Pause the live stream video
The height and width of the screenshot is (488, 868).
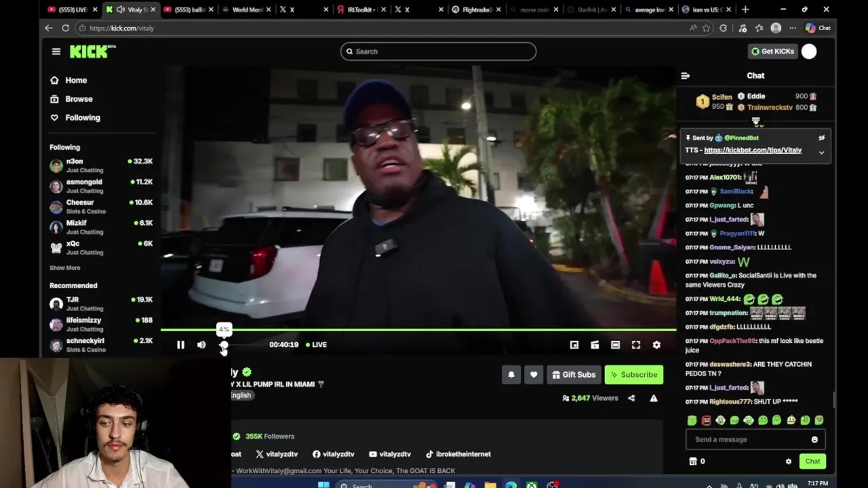tap(180, 345)
